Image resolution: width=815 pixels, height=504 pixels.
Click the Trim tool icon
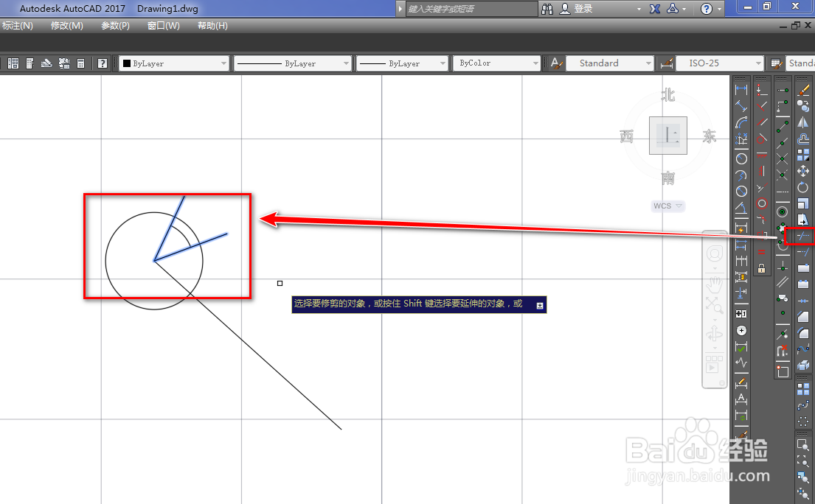point(803,237)
